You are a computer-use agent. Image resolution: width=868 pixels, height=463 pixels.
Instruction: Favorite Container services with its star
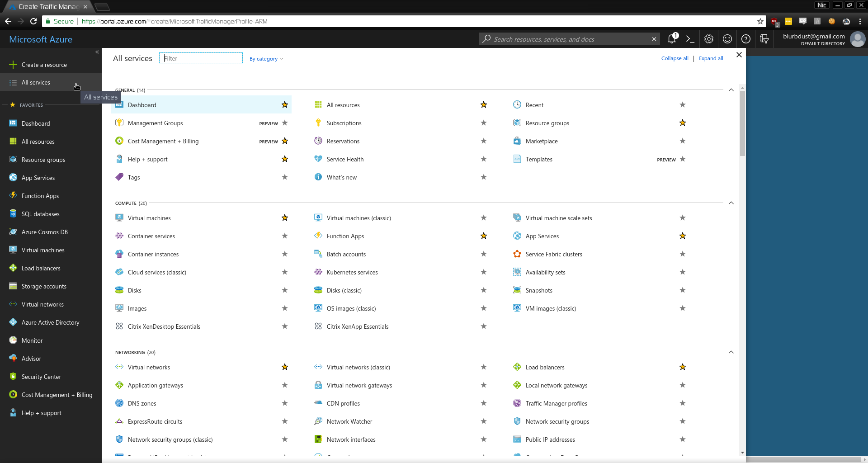pos(285,236)
